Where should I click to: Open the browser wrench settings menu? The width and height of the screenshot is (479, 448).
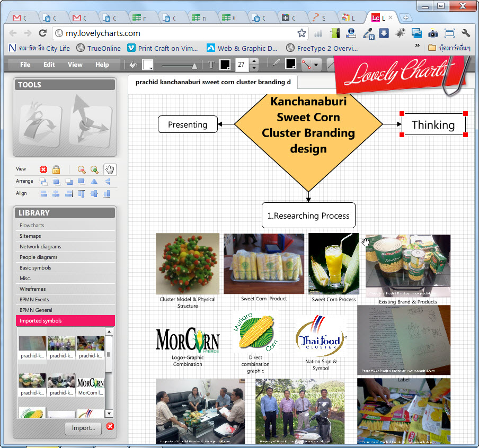point(466,33)
